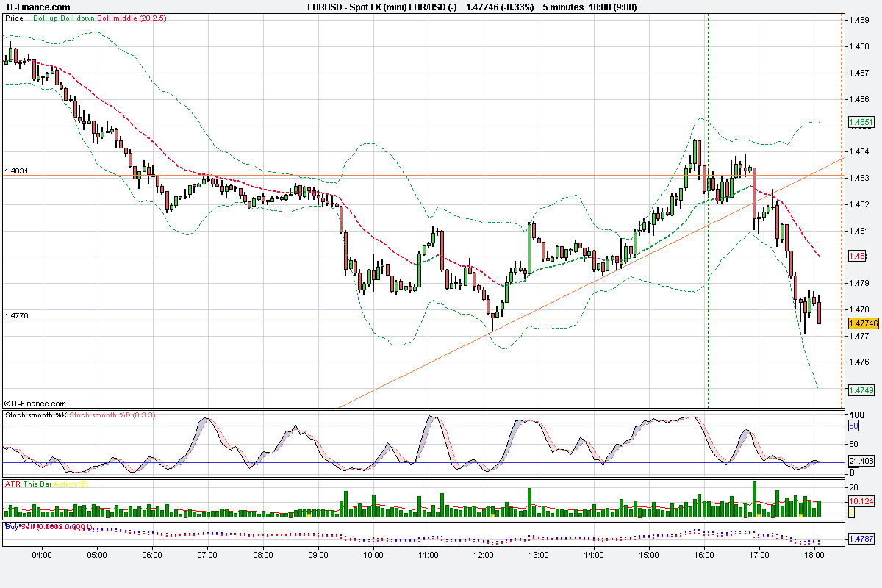The height and width of the screenshot is (588, 882).
Task: Click the green "This Bar" indicator label
Action: [36, 484]
